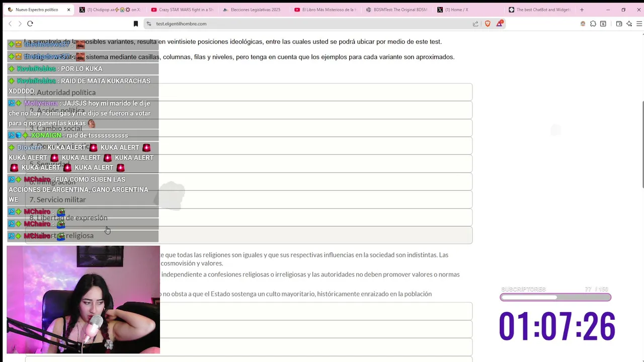Click the SUSCRIPTORES label above progress bar
This screenshot has width=644, height=362.
point(523,290)
